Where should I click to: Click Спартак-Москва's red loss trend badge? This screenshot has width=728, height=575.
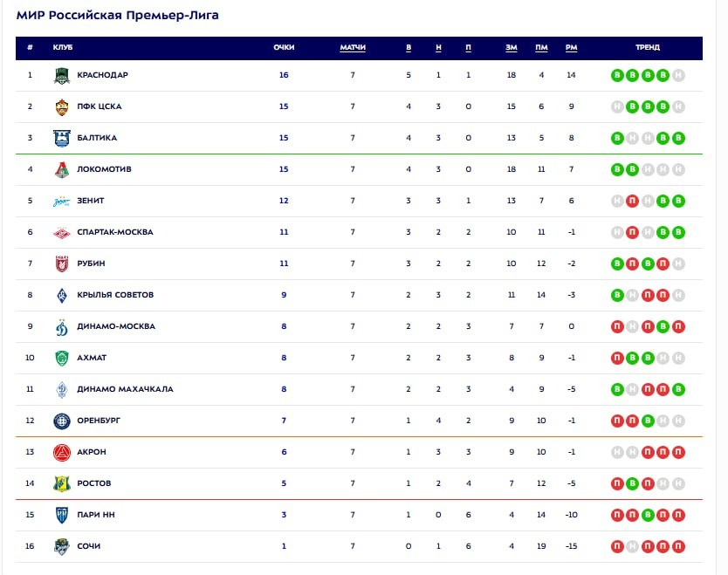pos(632,232)
